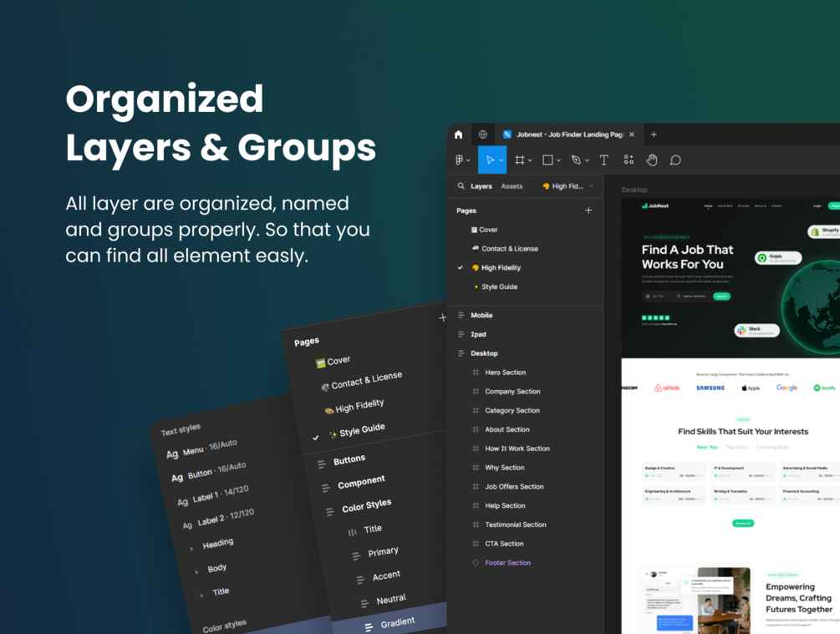Click the frame icon beside Hero Section
The image size is (840, 634).
(x=476, y=373)
